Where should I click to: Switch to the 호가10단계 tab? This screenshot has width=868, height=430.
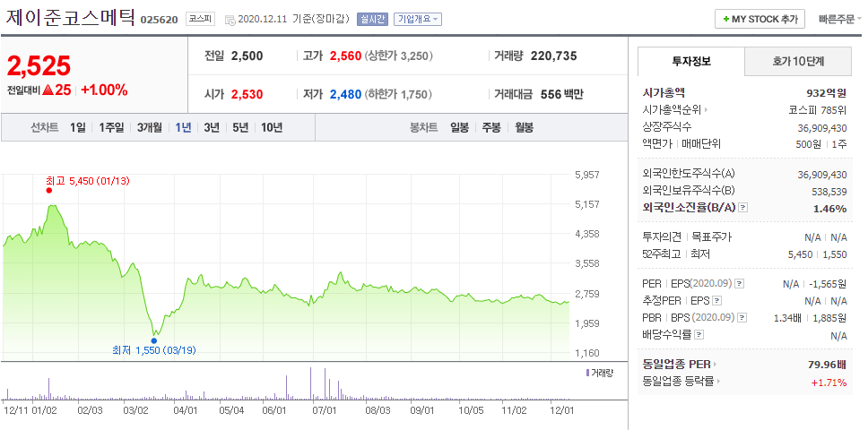point(798,61)
